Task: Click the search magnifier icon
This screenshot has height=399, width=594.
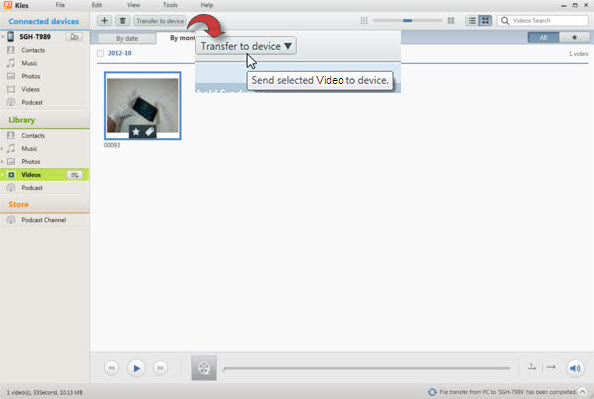Action: pos(505,20)
